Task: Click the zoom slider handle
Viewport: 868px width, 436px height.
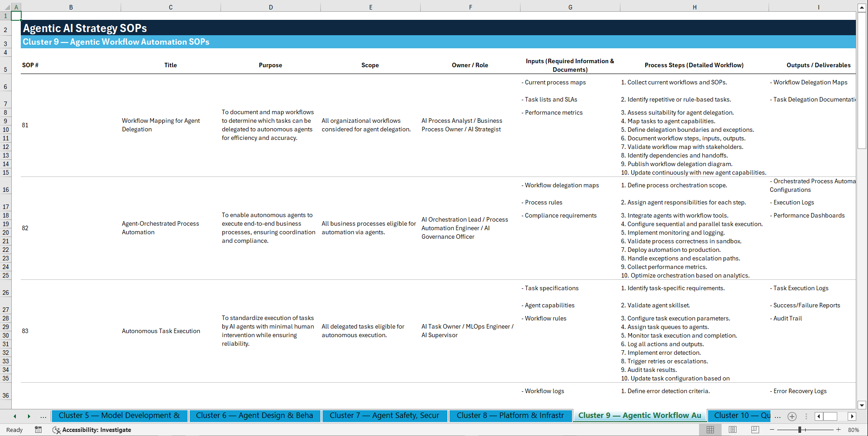Action: tap(799, 430)
